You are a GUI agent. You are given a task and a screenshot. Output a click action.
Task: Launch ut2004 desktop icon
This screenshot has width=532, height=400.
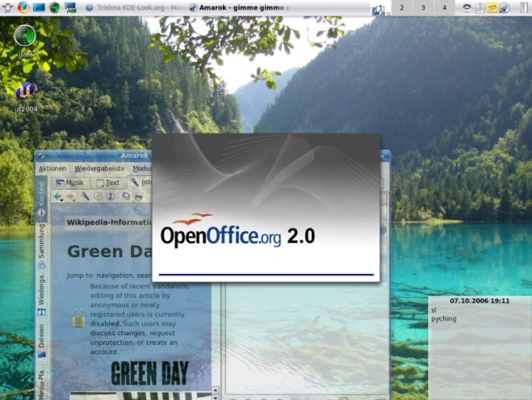pos(26,97)
